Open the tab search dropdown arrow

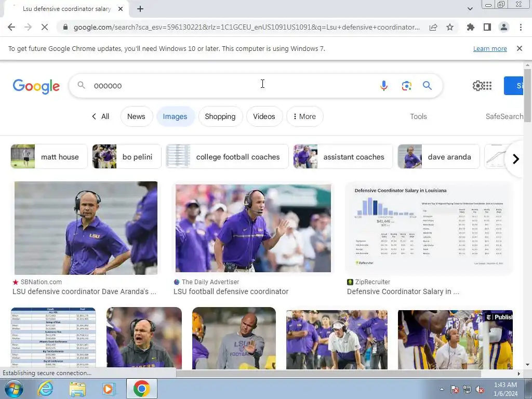(470, 9)
